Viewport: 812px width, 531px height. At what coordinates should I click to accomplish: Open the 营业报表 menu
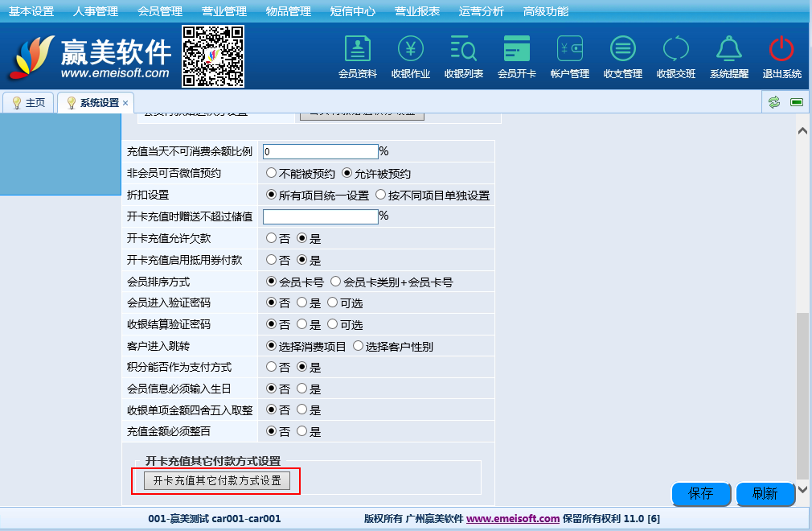pos(417,11)
